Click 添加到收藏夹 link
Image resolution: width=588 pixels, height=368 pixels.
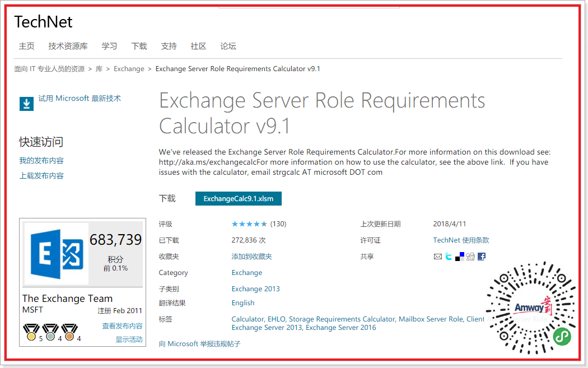251,257
